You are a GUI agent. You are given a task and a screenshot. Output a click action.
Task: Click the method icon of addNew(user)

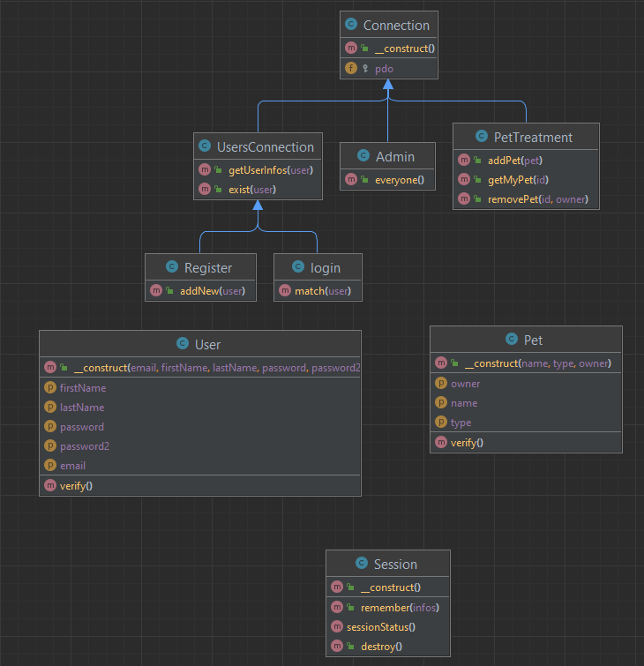click(156, 290)
